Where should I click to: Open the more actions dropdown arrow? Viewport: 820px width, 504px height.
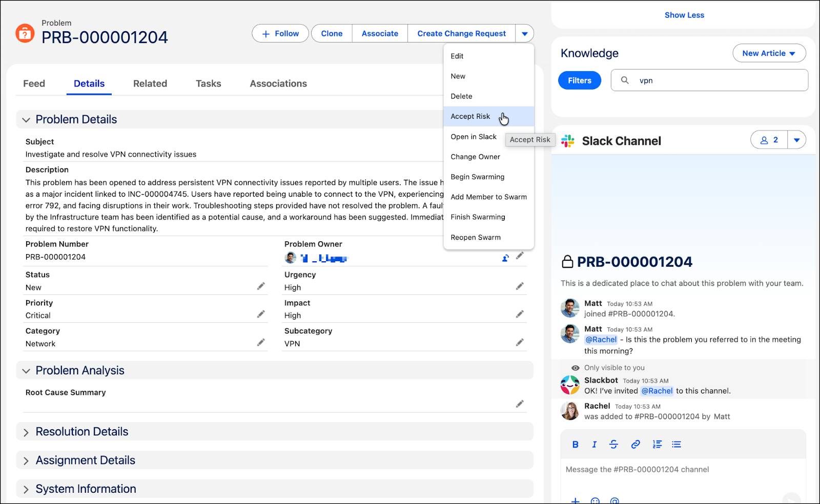click(x=525, y=34)
